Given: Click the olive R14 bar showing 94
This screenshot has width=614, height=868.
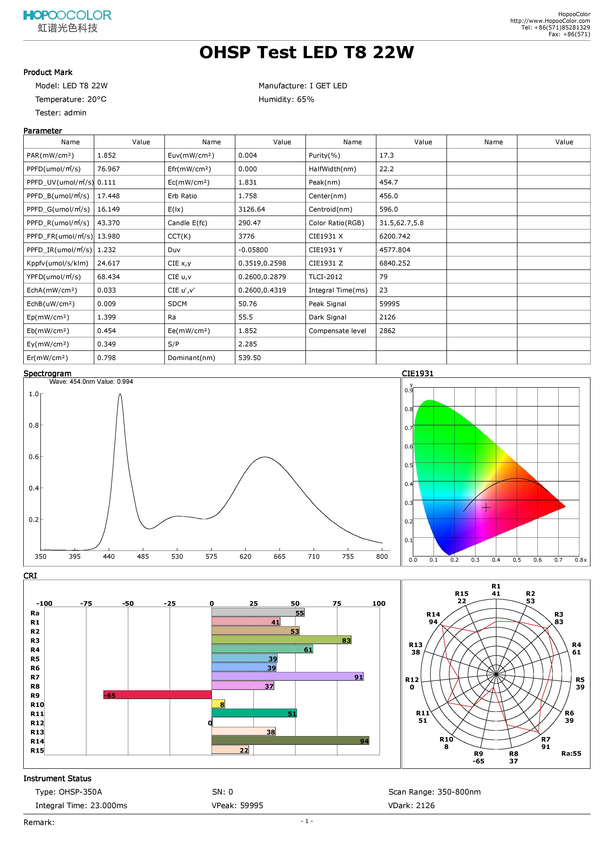Looking at the screenshot, I should [x=290, y=741].
